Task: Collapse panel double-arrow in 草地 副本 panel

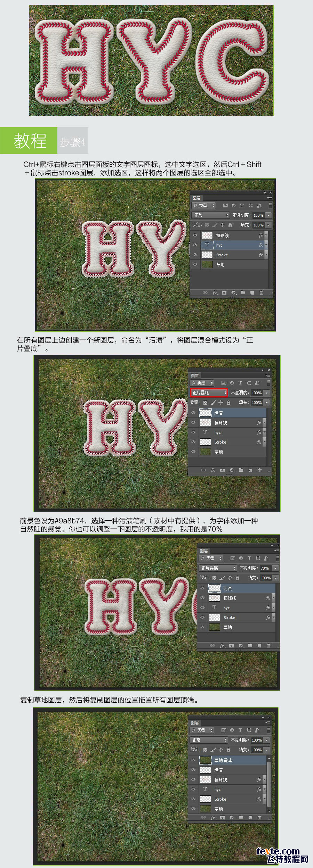Action: pos(263,718)
